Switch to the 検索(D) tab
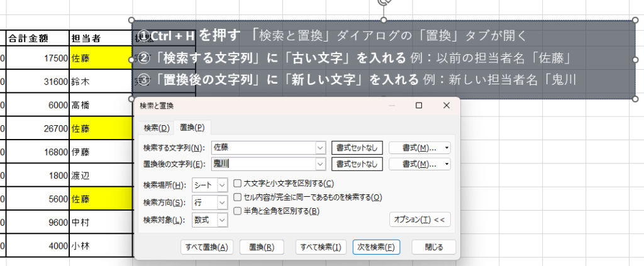644x266 pixels. [x=157, y=128]
